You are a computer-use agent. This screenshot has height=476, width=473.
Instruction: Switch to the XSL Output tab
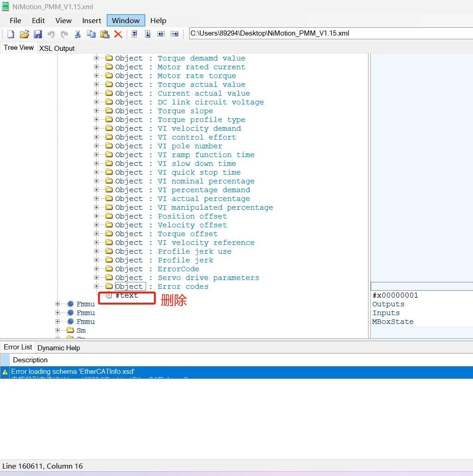point(57,48)
